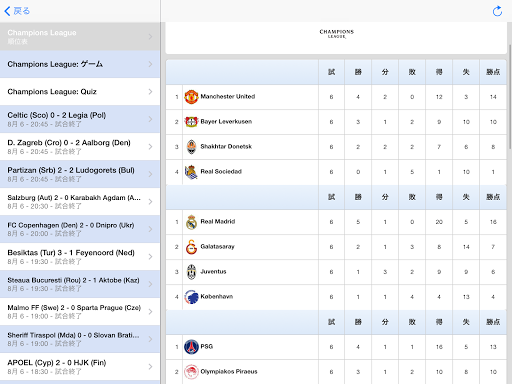
Task: Expand chevron for Besiktas vs Feyenoord match
Action: coord(150,257)
